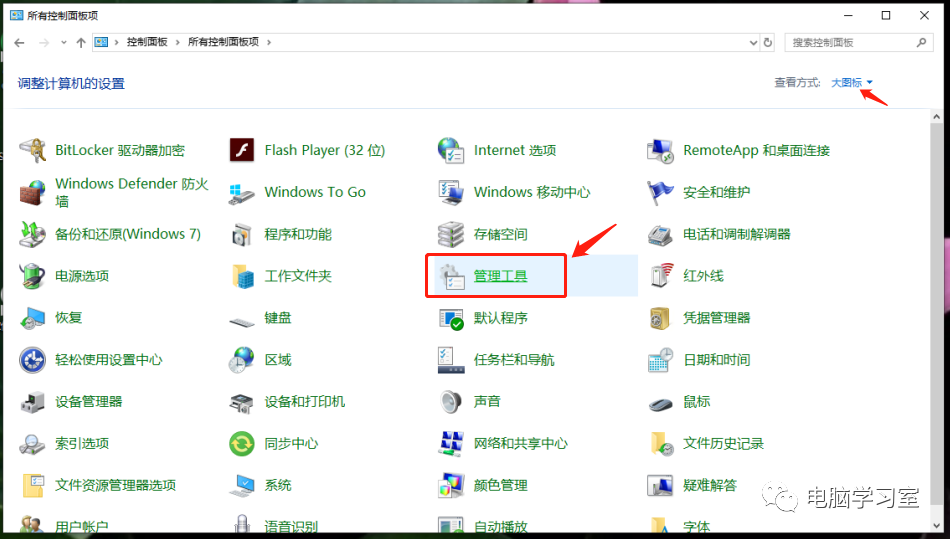Image resolution: width=950 pixels, height=539 pixels.
Task: Open the 存储空间 drives icon
Action: point(451,234)
